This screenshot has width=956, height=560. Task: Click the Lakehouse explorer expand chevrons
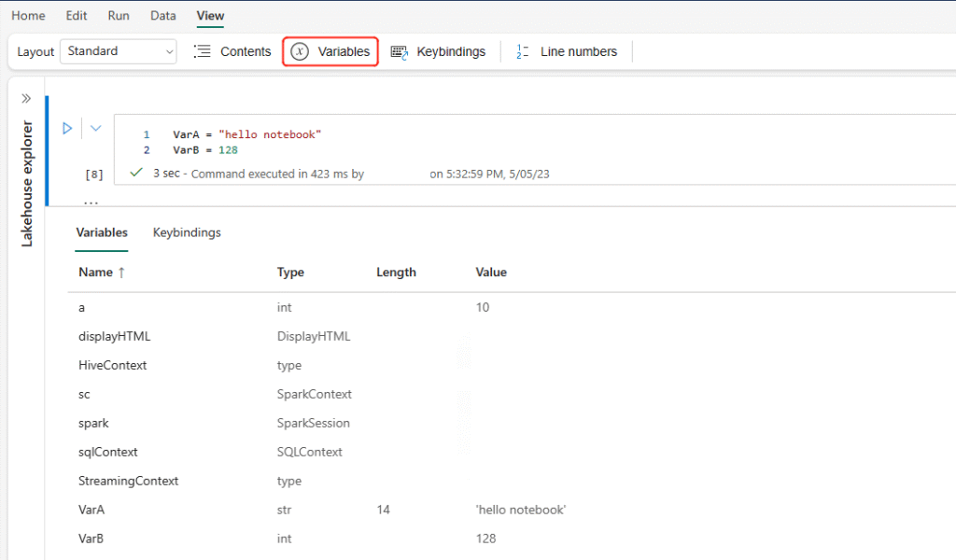point(25,97)
